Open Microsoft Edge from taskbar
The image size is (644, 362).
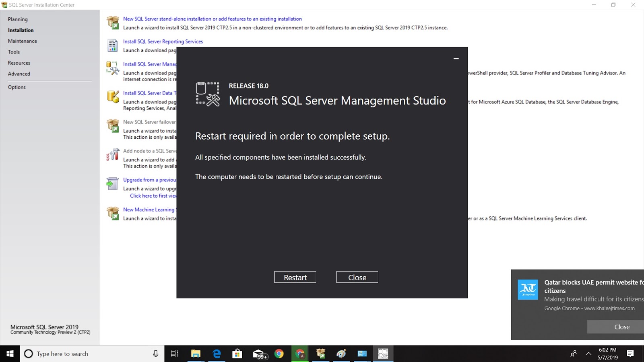[x=217, y=354]
